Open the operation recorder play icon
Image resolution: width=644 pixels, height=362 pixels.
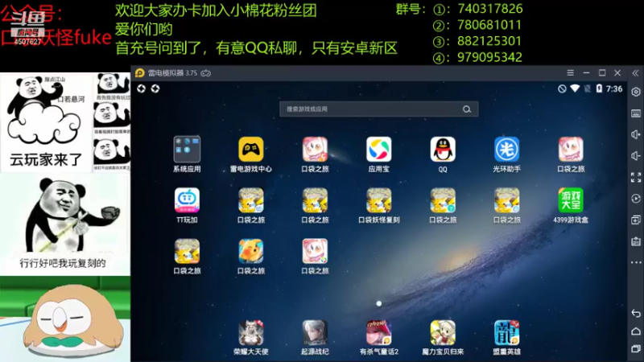pyautogui.click(x=636, y=199)
